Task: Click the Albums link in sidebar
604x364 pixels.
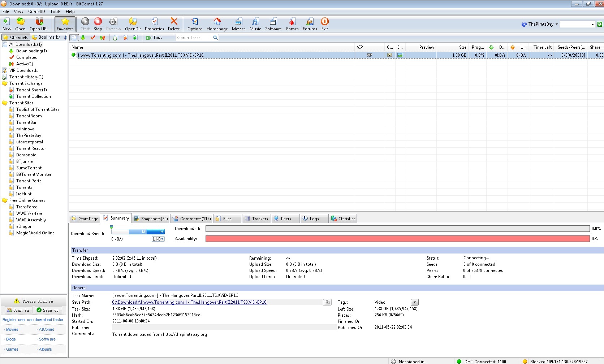Action: pyautogui.click(x=45, y=349)
